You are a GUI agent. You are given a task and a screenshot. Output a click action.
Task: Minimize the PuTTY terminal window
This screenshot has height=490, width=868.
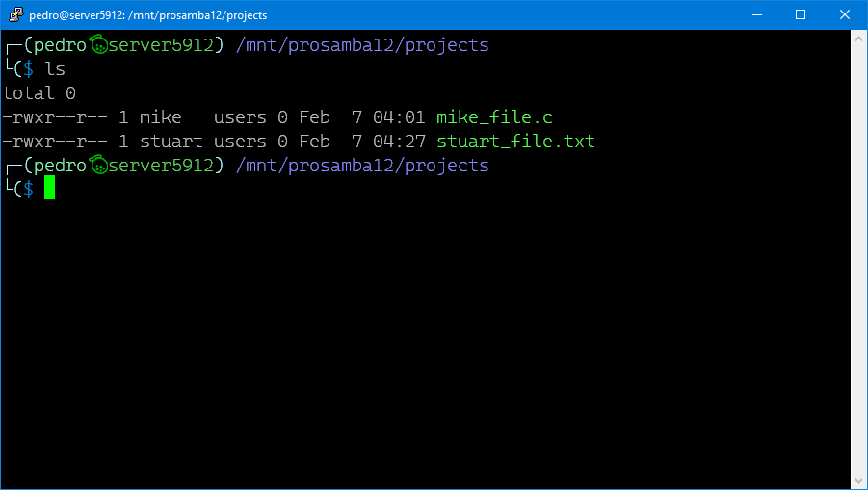click(x=756, y=14)
